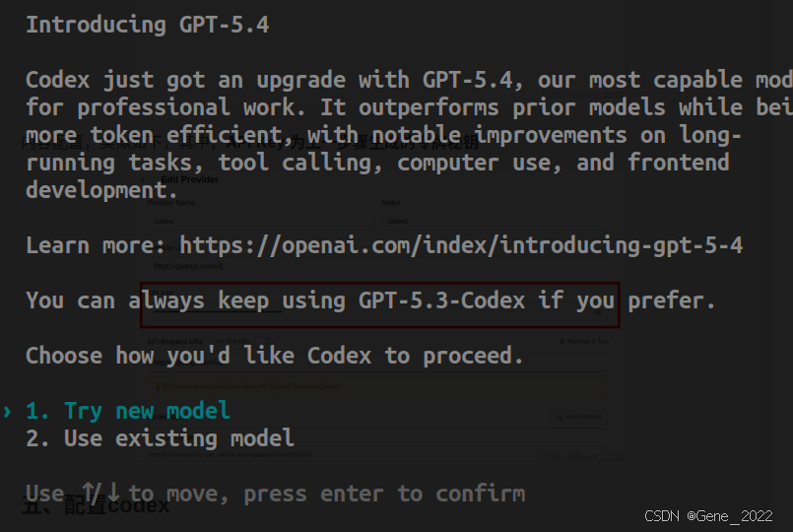Click the Manage & Test gear icon
The width and height of the screenshot is (793, 532).
click(x=562, y=341)
